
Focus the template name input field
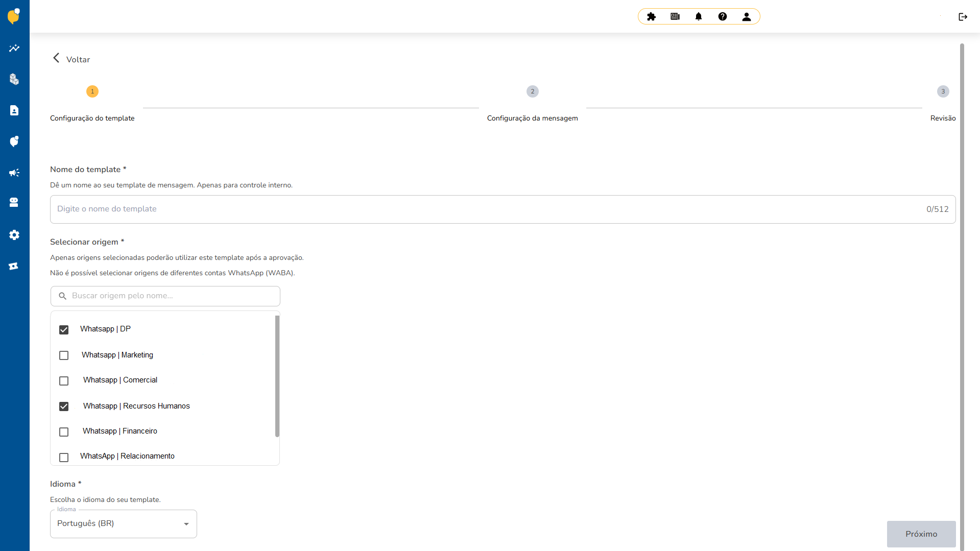tap(503, 209)
